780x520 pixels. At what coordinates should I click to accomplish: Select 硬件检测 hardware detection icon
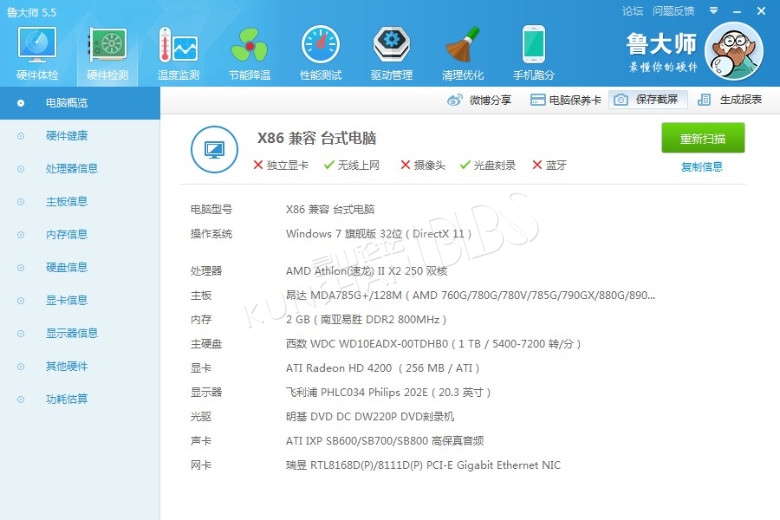[x=107, y=54]
